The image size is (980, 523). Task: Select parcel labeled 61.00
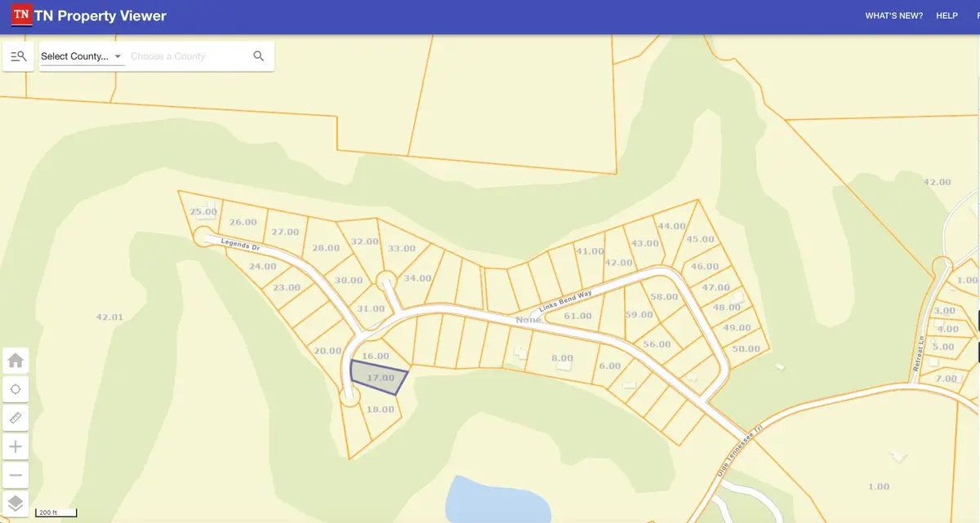tap(577, 316)
